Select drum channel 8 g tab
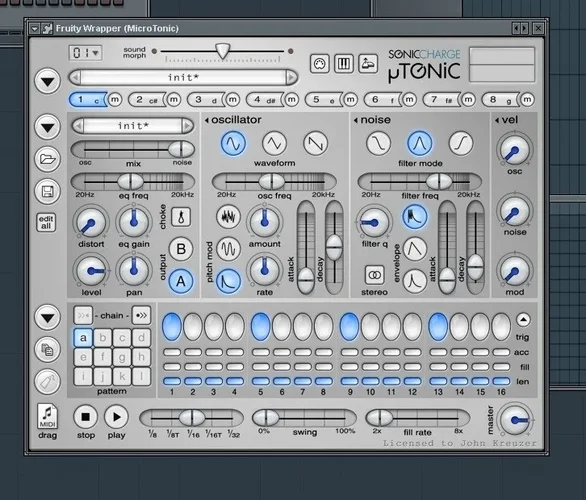The image size is (586, 500). pyautogui.click(x=500, y=100)
